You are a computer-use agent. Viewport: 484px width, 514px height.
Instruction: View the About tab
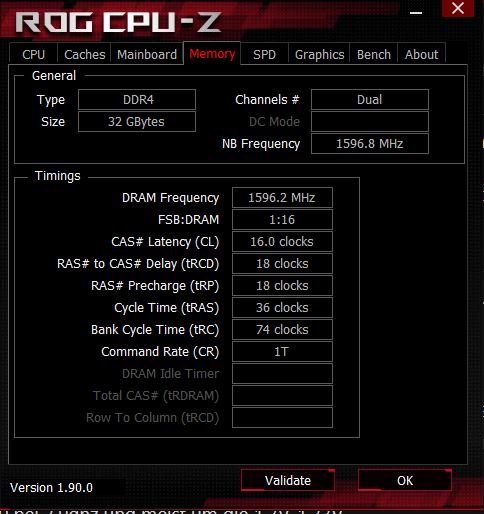point(421,54)
